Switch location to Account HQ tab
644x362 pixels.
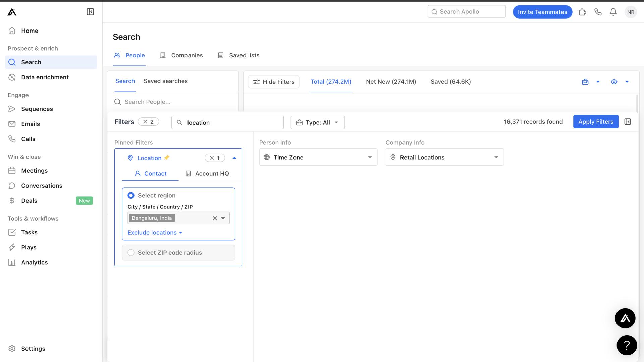[x=207, y=174]
